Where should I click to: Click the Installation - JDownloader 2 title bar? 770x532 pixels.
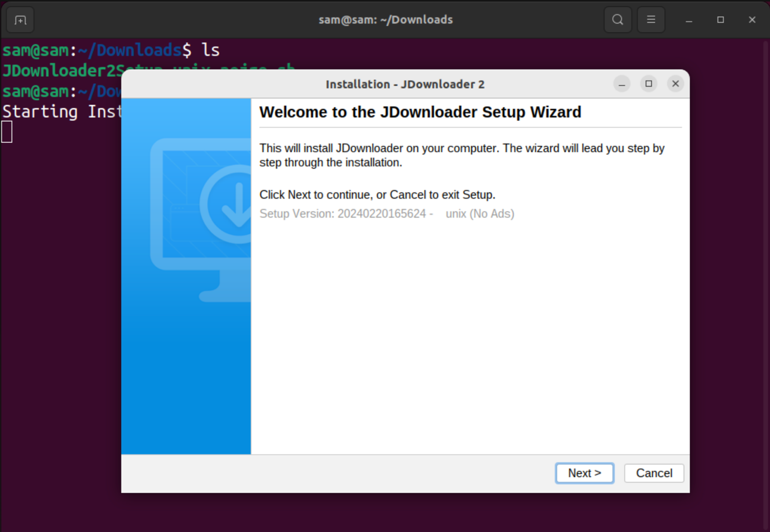[x=405, y=84]
